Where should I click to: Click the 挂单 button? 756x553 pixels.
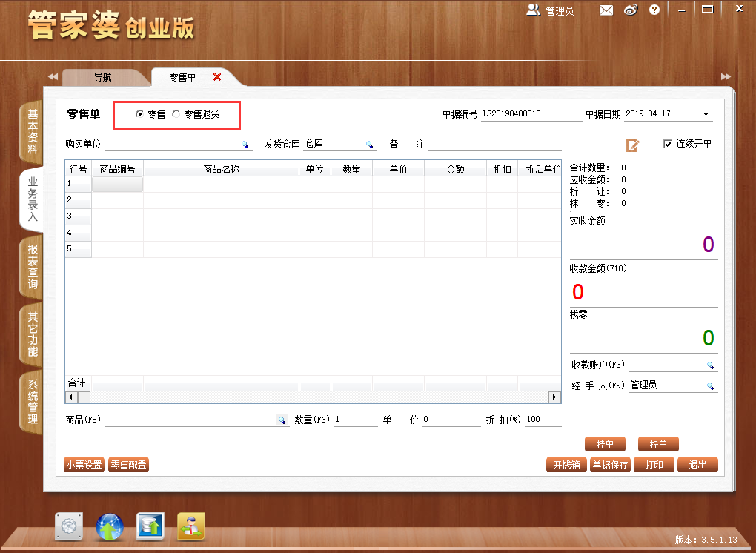point(605,444)
